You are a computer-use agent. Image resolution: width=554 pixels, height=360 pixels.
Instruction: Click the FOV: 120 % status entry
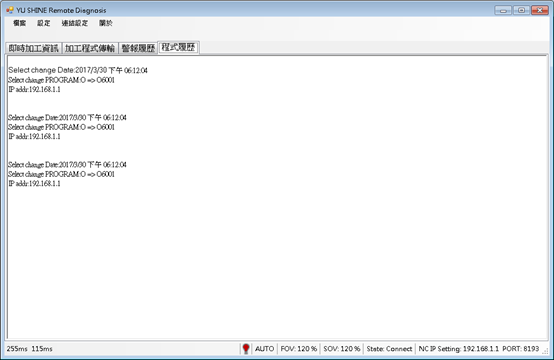pyautogui.click(x=299, y=349)
